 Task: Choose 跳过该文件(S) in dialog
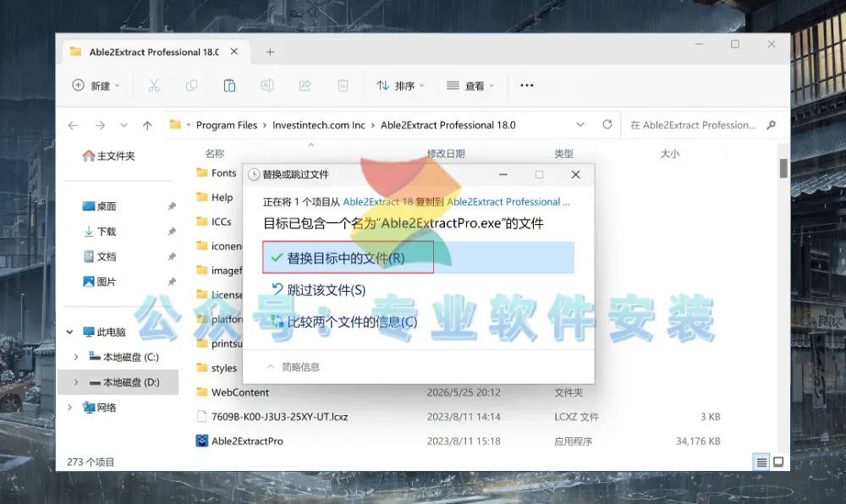click(x=319, y=290)
